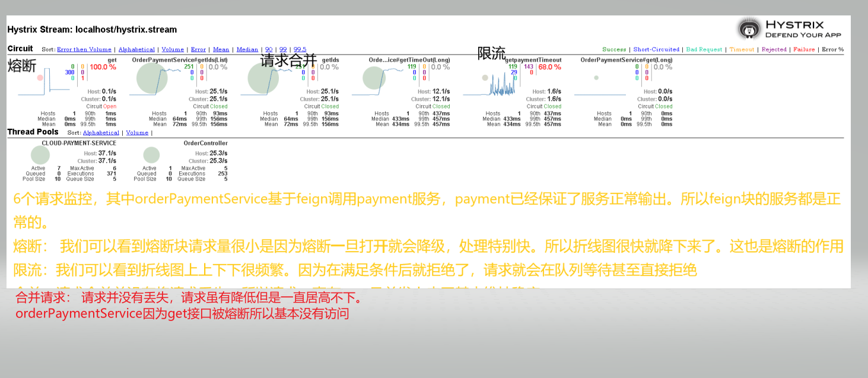Sort circuits by 90th percentile link
This screenshot has height=378, width=868.
(269, 50)
